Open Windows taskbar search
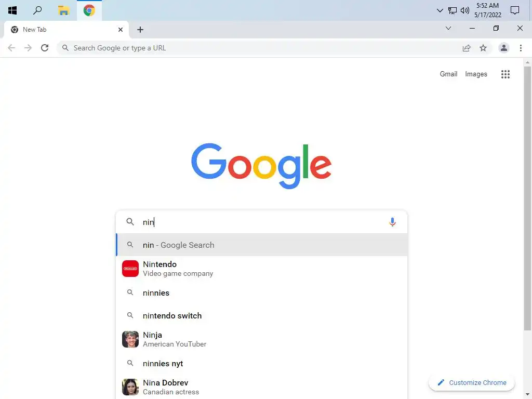Screen dimensions: 532x399 pos(37,10)
